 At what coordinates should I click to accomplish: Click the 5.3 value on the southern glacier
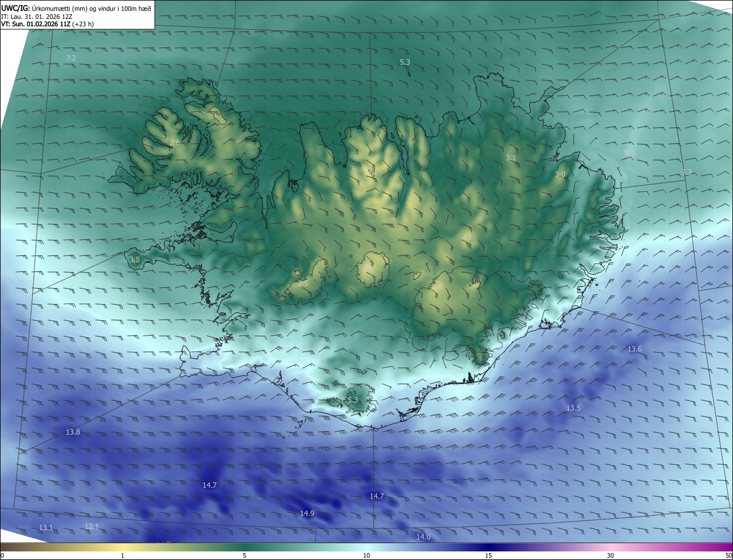tap(352, 400)
